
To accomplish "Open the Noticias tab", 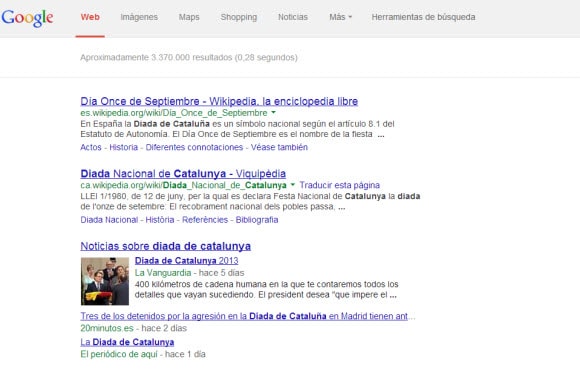I will click(x=293, y=17).
